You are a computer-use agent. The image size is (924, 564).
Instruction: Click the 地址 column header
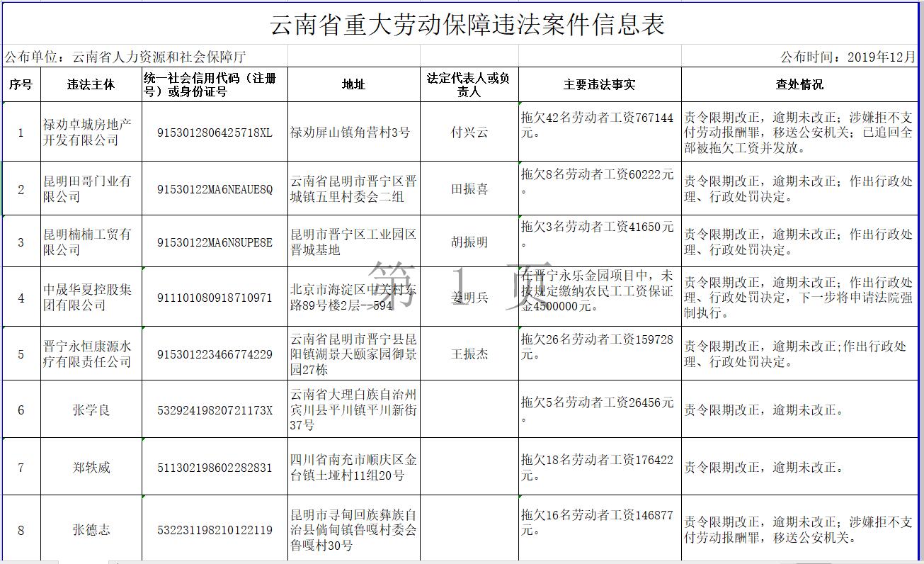tap(353, 84)
